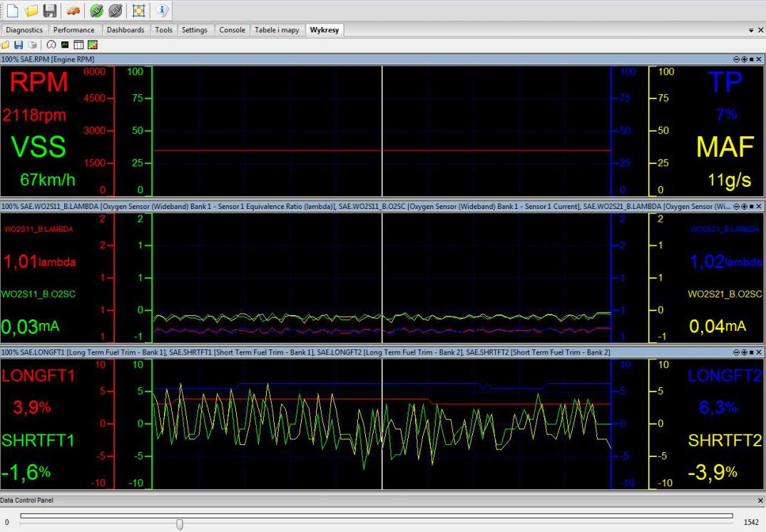Image resolution: width=766 pixels, height=532 pixels.
Task: Open file via main toolbar folder icon
Action: [31, 10]
